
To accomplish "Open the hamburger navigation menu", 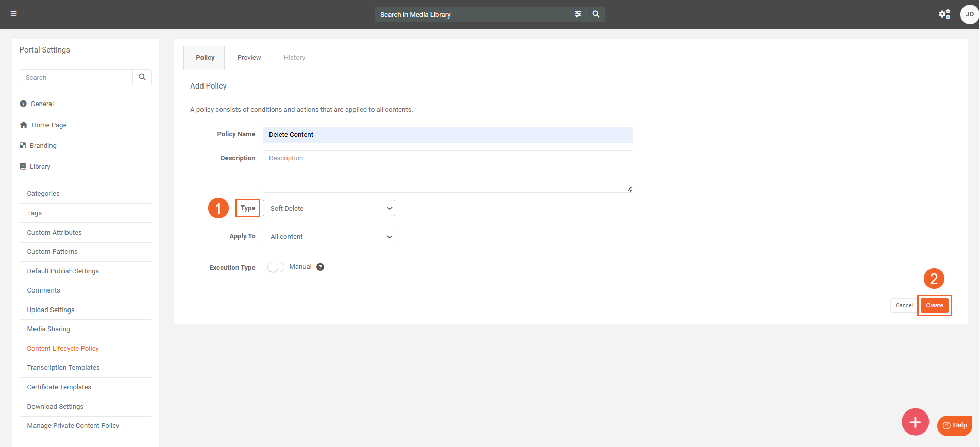I will 14,14.
